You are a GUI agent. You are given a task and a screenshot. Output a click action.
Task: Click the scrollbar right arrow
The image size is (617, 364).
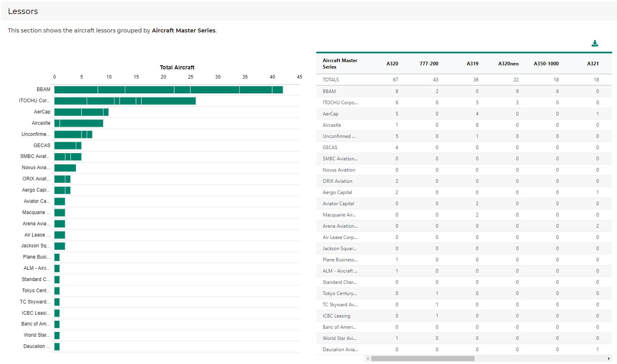coord(609,358)
